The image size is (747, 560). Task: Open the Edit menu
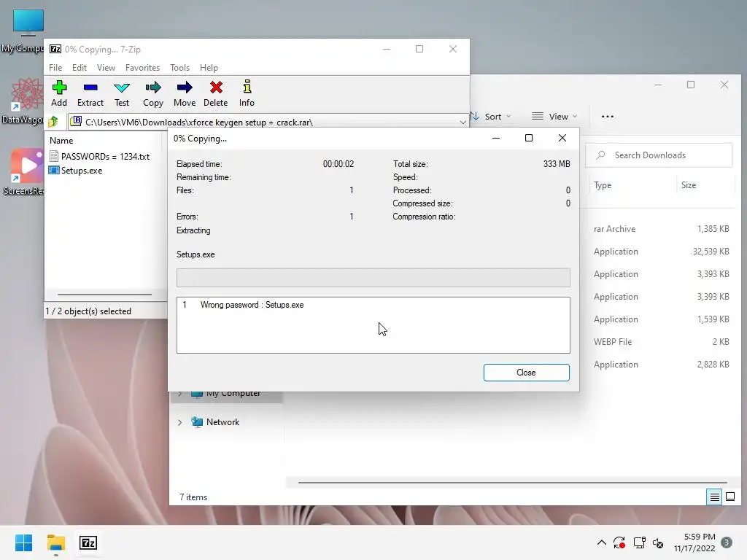pyautogui.click(x=79, y=68)
